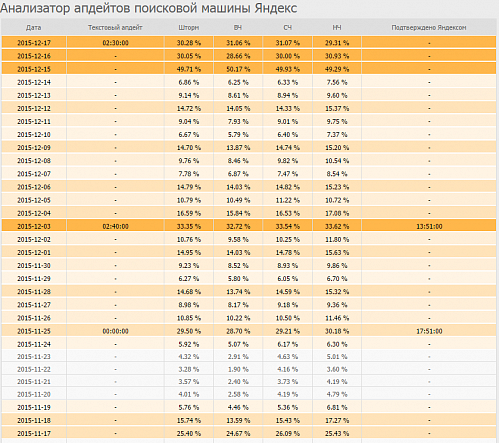The width and height of the screenshot is (499, 443).
Task: Click date cell 2015-11-17
Action: point(34,433)
